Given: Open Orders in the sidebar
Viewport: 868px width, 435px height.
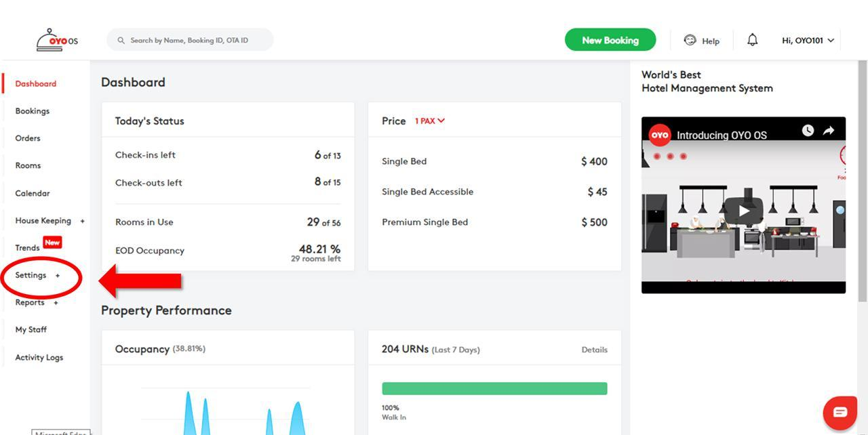Looking at the screenshot, I should pos(28,138).
